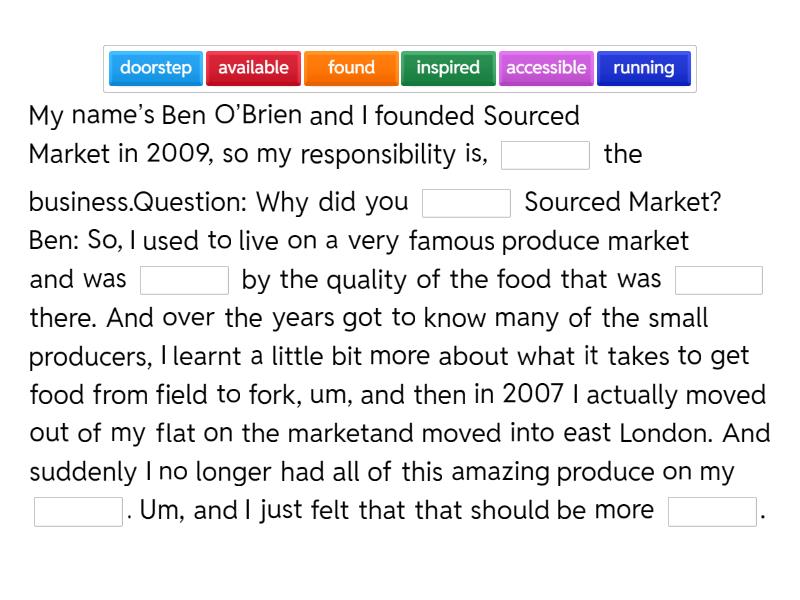Viewport: 800px width, 600px height.
Task: Pick the 'doorstep' word tile
Action: pyautogui.click(x=156, y=68)
